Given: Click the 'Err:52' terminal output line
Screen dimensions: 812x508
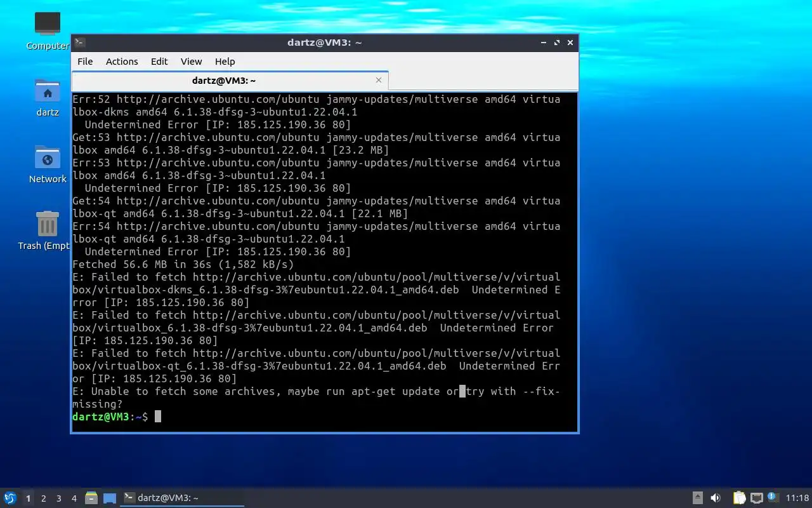Looking at the screenshot, I should click(317, 105).
